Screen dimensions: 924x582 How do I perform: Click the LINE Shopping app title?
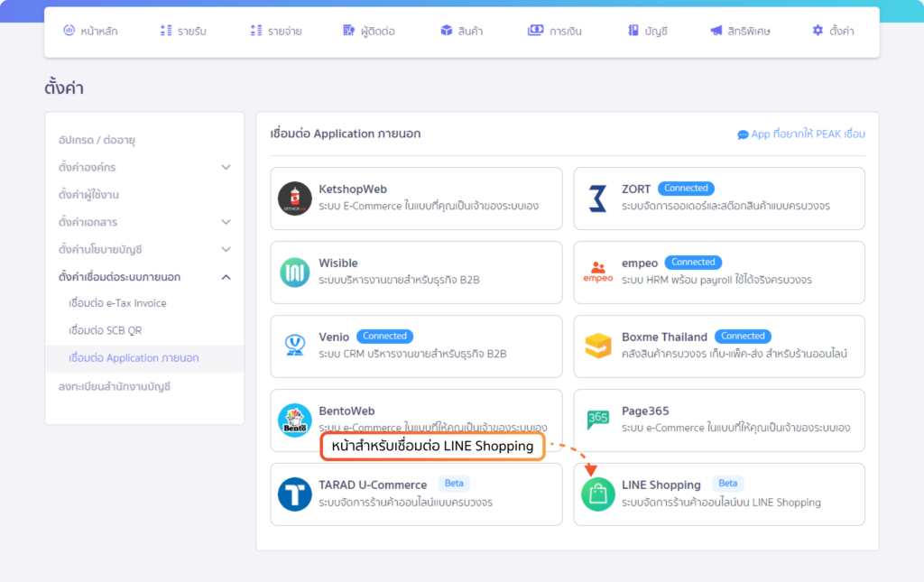[x=661, y=485]
